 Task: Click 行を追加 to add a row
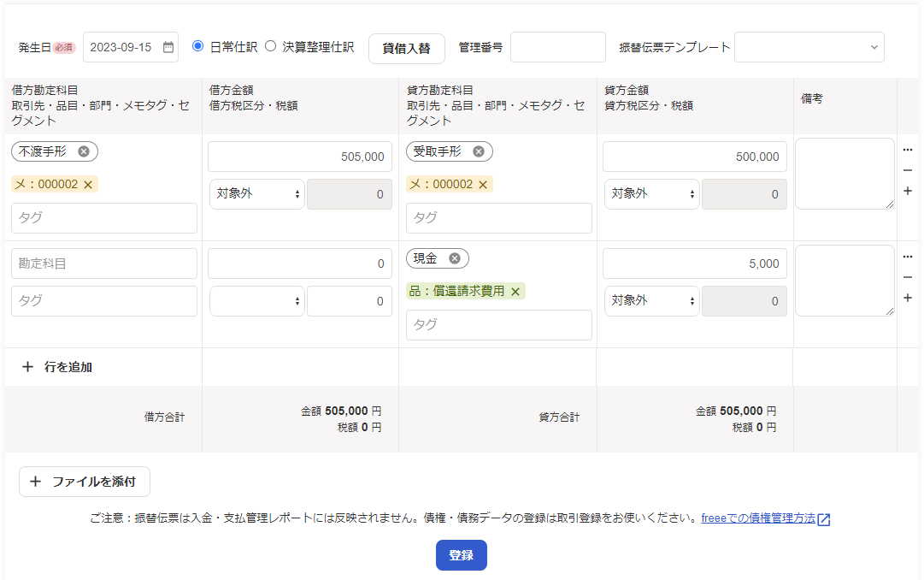tap(57, 367)
